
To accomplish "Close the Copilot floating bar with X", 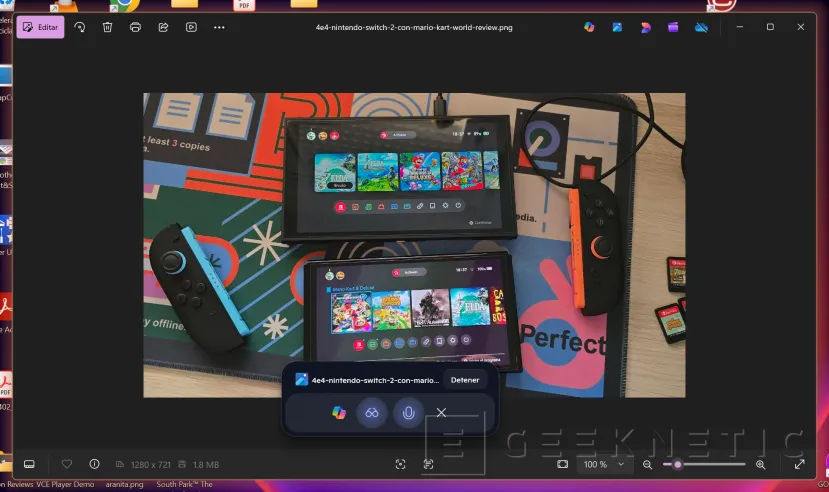I will coord(441,412).
